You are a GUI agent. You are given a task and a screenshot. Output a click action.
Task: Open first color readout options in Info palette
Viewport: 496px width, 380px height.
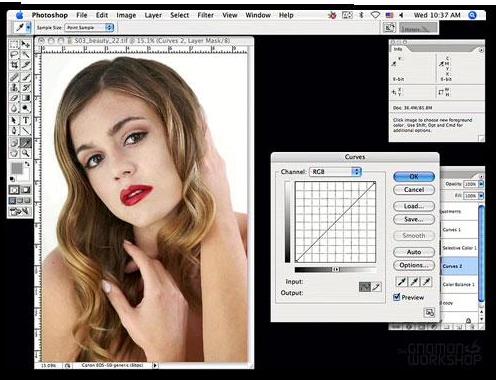pos(394,64)
